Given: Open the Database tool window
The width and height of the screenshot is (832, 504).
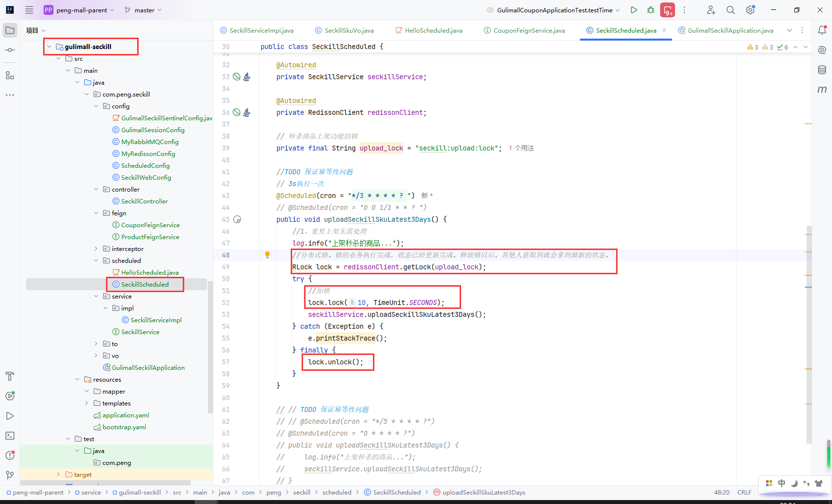Looking at the screenshot, I should (822, 70).
